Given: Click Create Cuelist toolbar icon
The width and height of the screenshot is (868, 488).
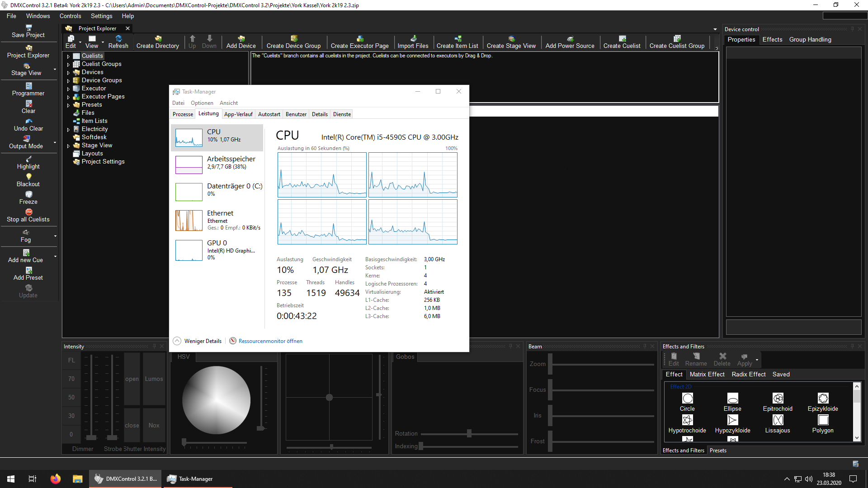Looking at the screenshot, I should pos(622,39).
